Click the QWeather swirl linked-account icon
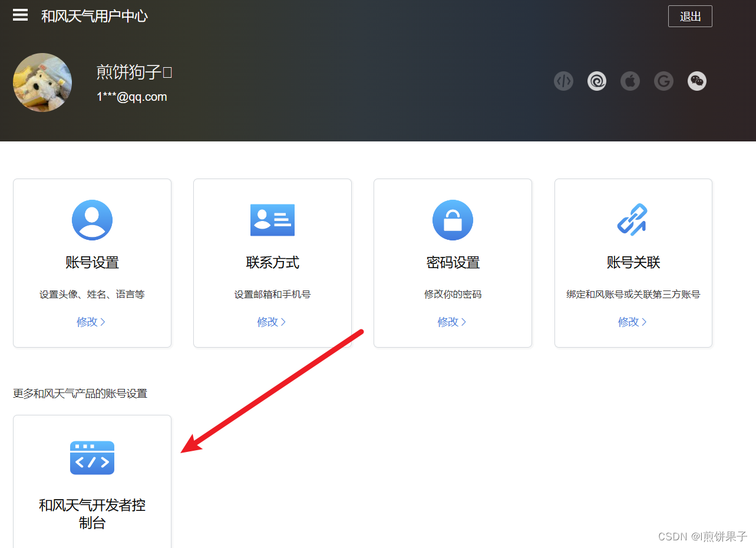This screenshot has width=756, height=548. coord(597,81)
